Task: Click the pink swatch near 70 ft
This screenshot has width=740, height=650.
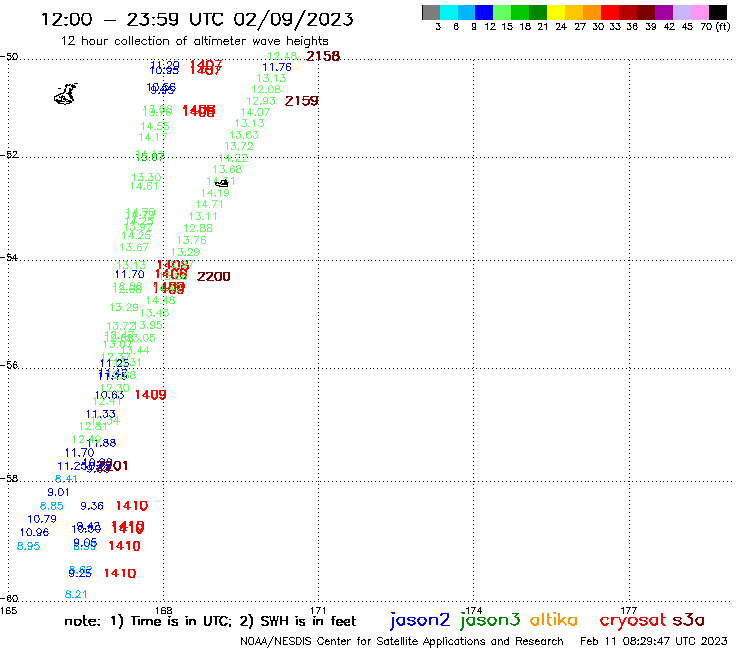Action: tap(700, 12)
